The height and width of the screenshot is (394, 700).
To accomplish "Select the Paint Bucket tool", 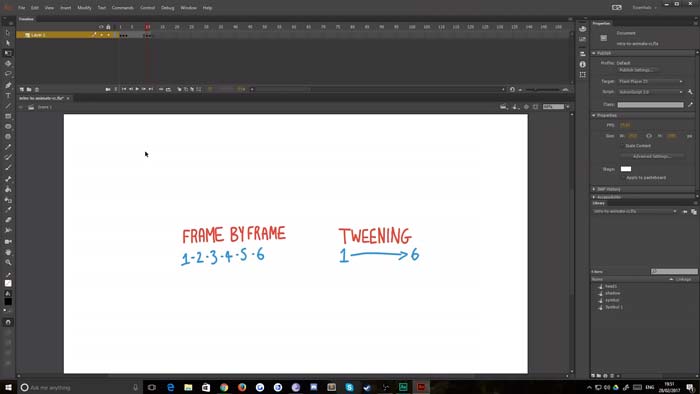I will point(8,189).
